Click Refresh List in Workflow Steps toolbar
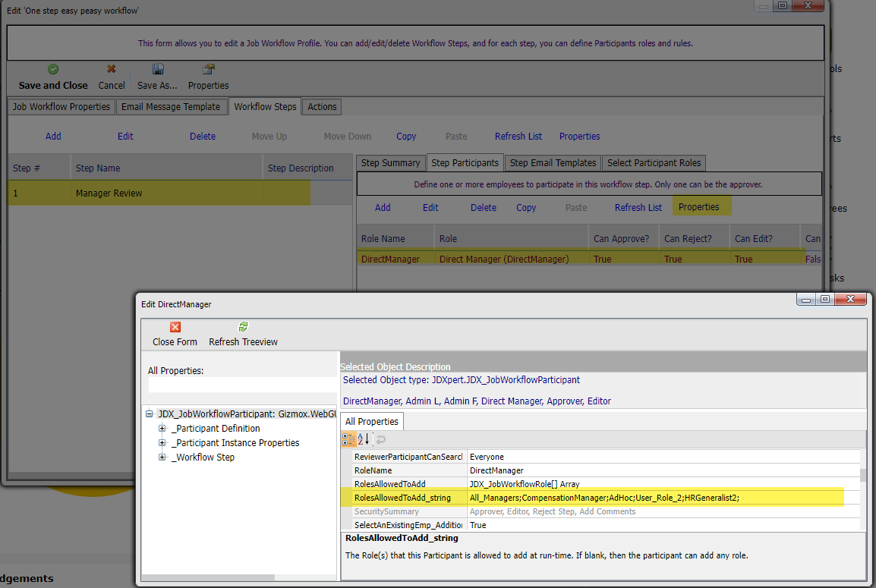This screenshot has height=588, width=876. pyautogui.click(x=518, y=137)
